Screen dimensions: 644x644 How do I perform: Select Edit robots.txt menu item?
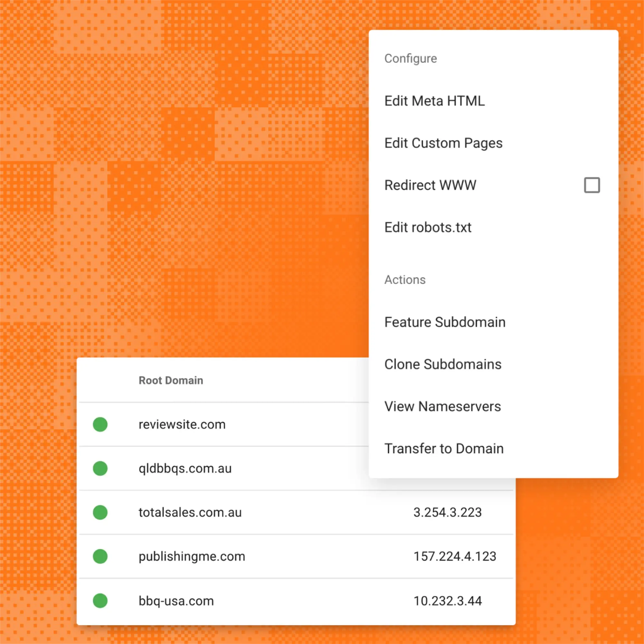(493, 227)
